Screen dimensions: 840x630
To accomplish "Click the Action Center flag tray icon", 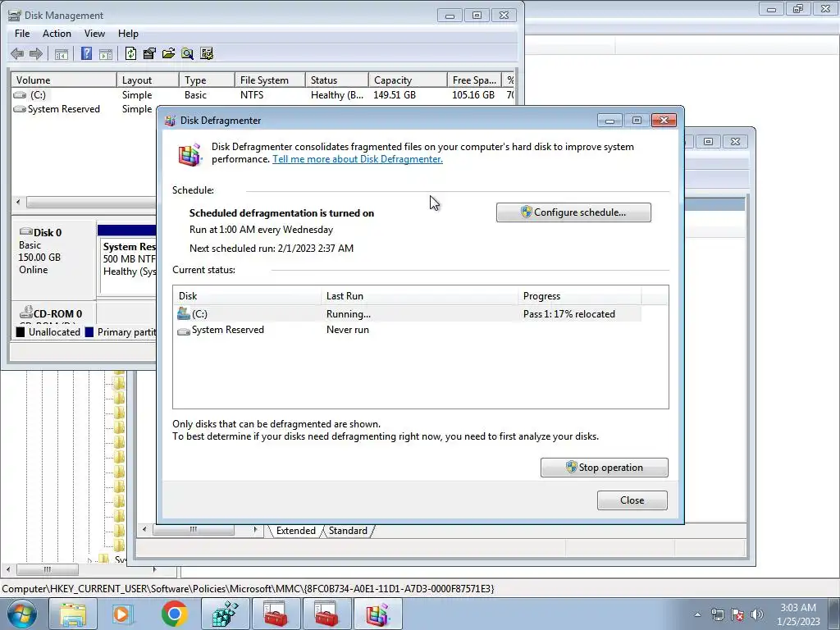I will tap(737, 614).
